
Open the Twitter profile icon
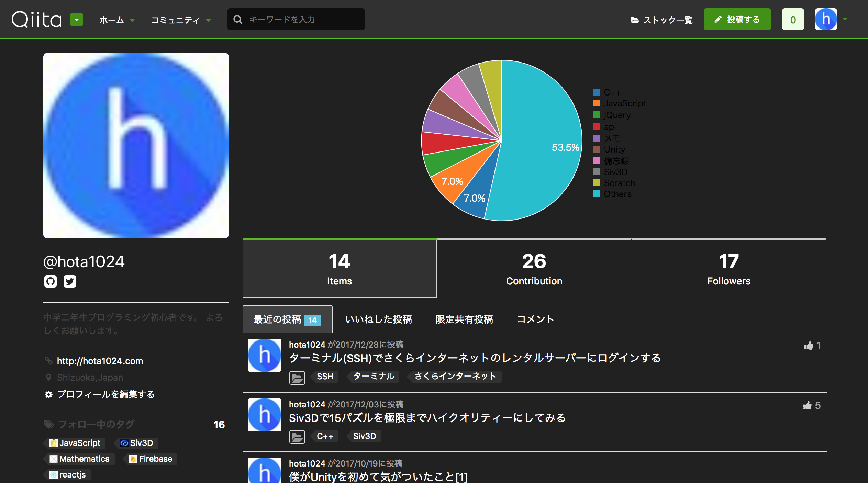[70, 281]
